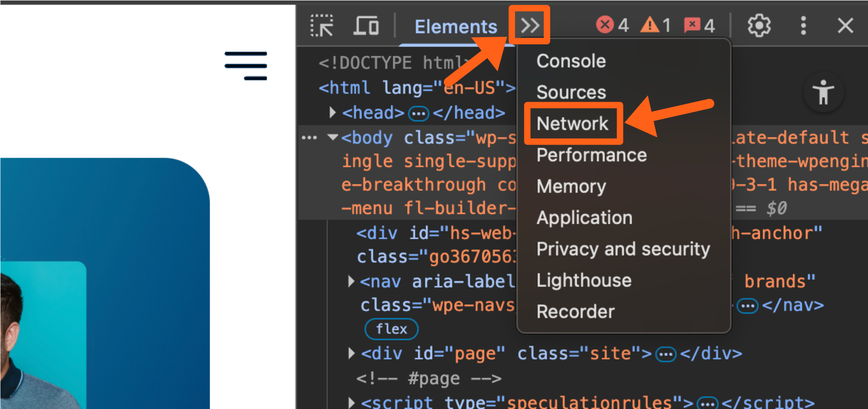Screen dimensions: 868x409
Task: Close the DevTools panel
Action: pyautogui.click(x=845, y=26)
